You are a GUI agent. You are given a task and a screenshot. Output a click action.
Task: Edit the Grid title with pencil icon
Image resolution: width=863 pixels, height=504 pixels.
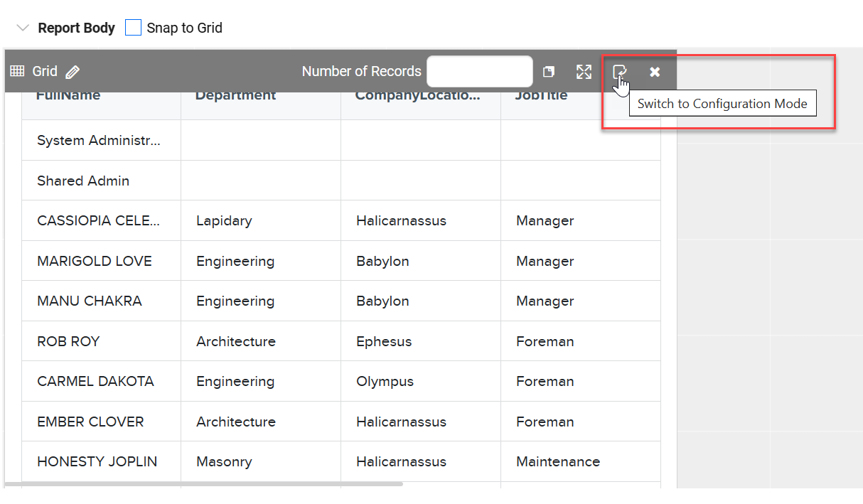pyautogui.click(x=73, y=72)
